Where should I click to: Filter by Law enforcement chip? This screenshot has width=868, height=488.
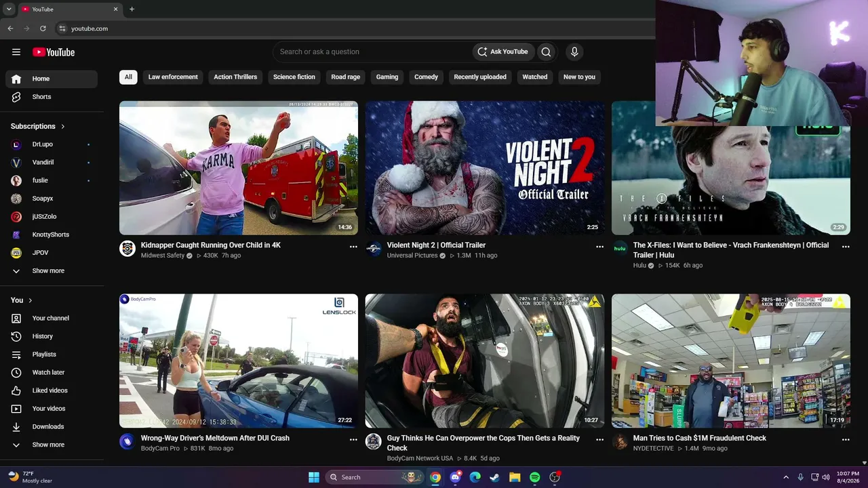(x=173, y=77)
